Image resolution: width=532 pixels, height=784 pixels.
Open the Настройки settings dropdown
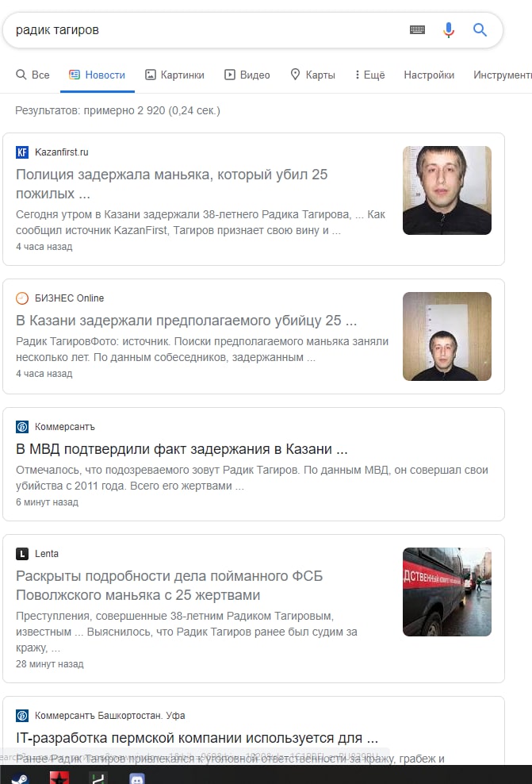point(429,75)
